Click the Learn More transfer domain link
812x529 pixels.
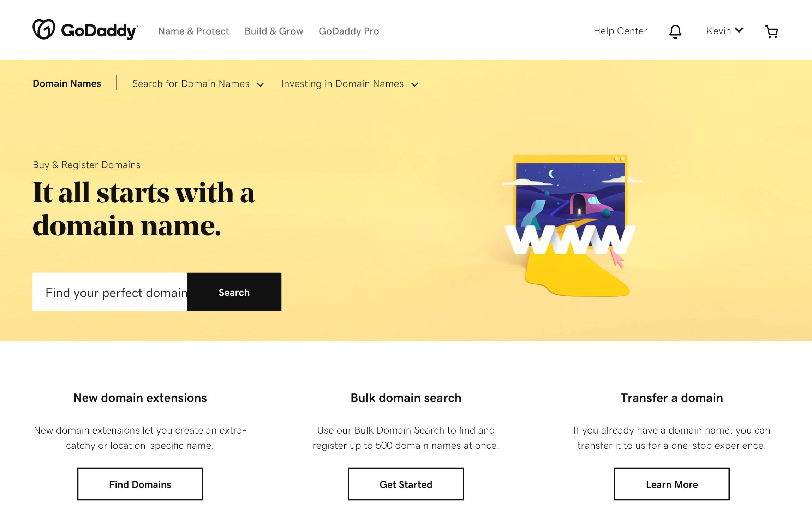coord(672,484)
